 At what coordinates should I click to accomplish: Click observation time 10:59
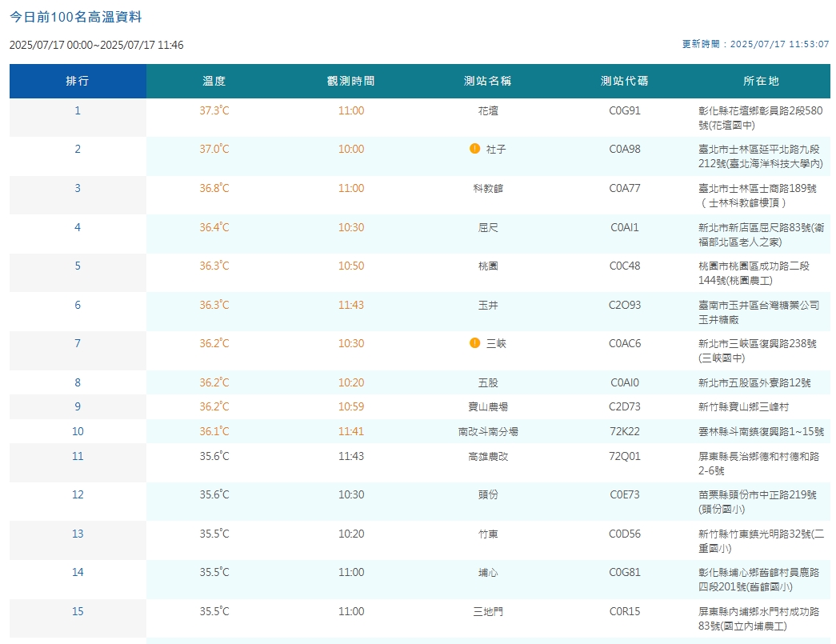(351, 406)
